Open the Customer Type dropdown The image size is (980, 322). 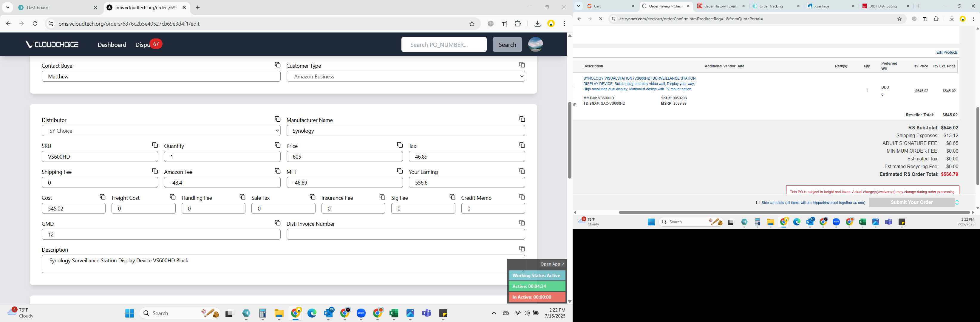click(406, 76)
